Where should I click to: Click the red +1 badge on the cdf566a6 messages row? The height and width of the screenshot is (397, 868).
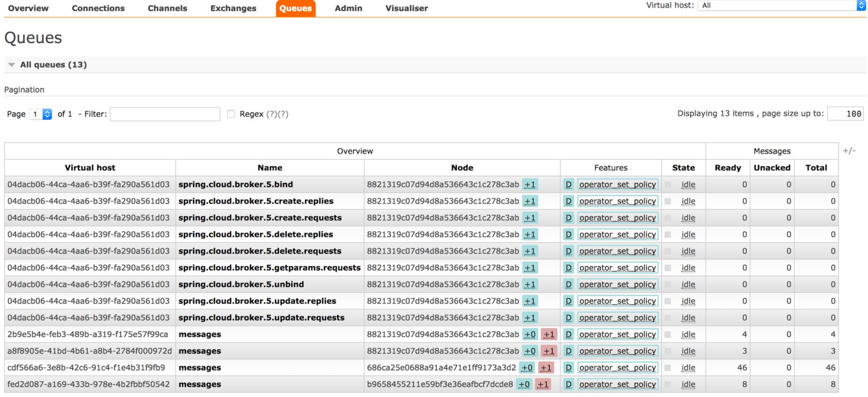[546, 368]
